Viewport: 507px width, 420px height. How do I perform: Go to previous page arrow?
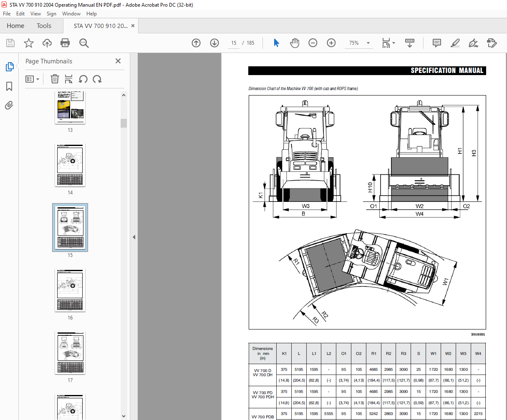tap(196, 43)
